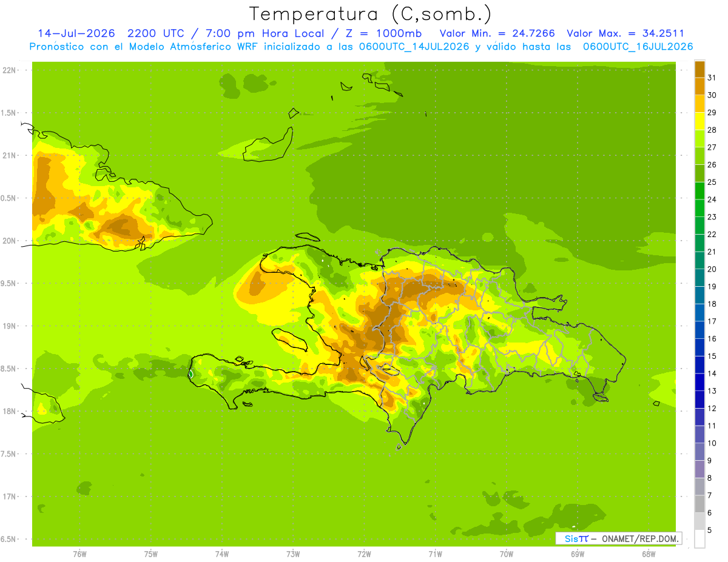Click the "Temperatura (C,somb.)" map title
728x562 pixels.
point(371,14)
